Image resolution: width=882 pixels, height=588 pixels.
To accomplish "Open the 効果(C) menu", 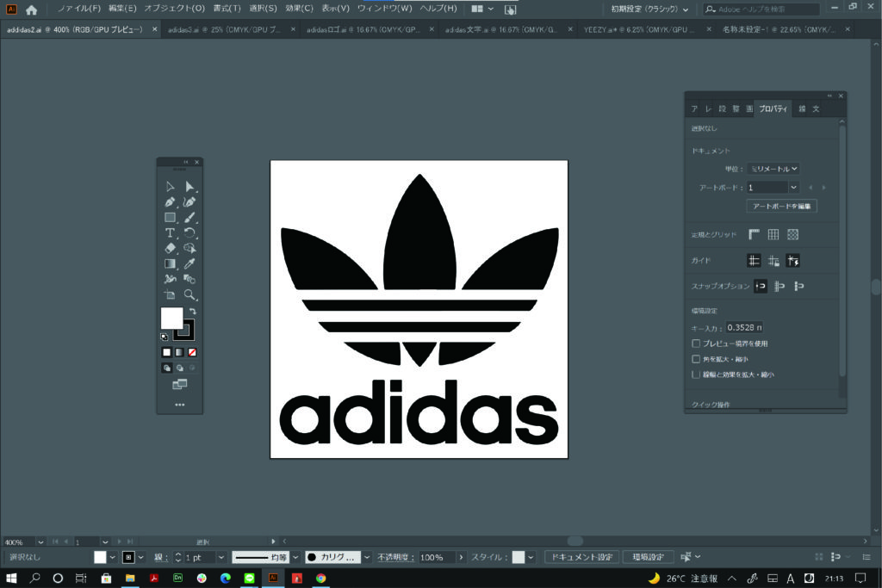I will [299, 9].
